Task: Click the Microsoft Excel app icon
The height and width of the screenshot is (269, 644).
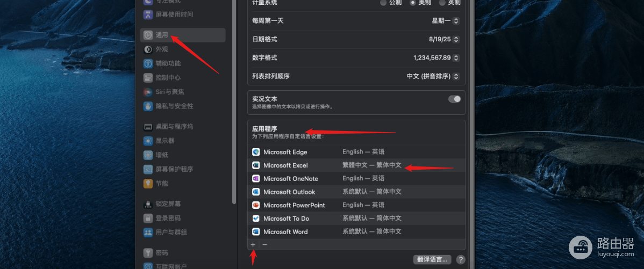Action: [256, 165]
